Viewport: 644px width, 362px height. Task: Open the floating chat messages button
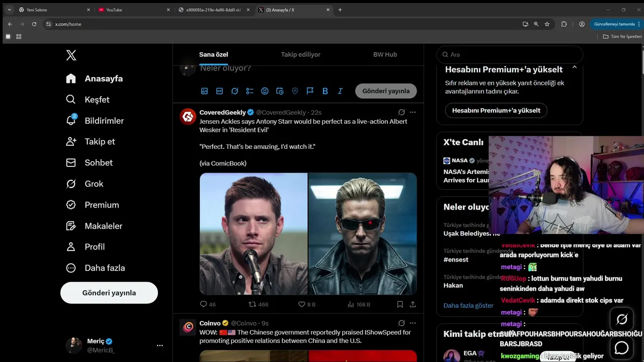tap(622, 347)
